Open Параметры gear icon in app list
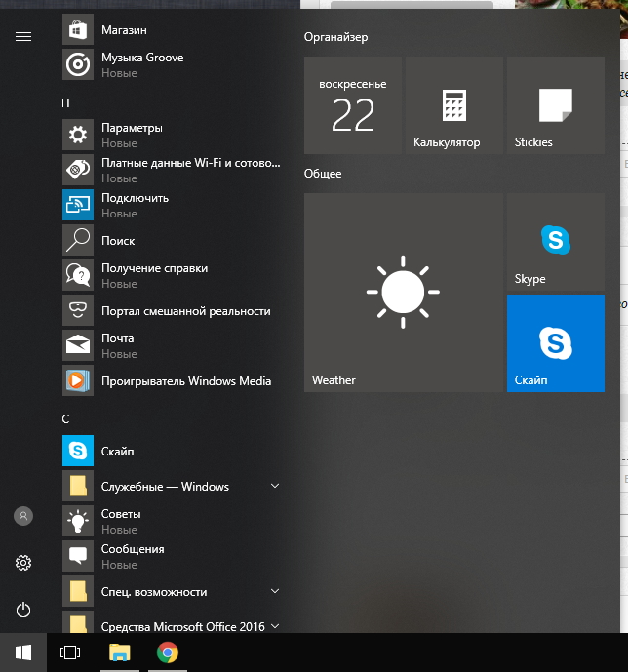Image resolution: width=628 pixels, height=672 pixels. coord(78,135)
